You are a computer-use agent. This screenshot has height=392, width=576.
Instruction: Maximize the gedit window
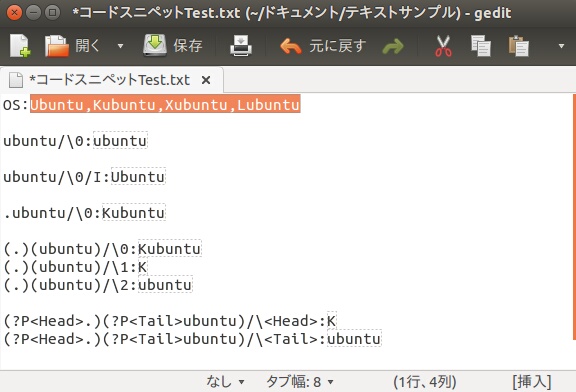click(x=53, y=13)
